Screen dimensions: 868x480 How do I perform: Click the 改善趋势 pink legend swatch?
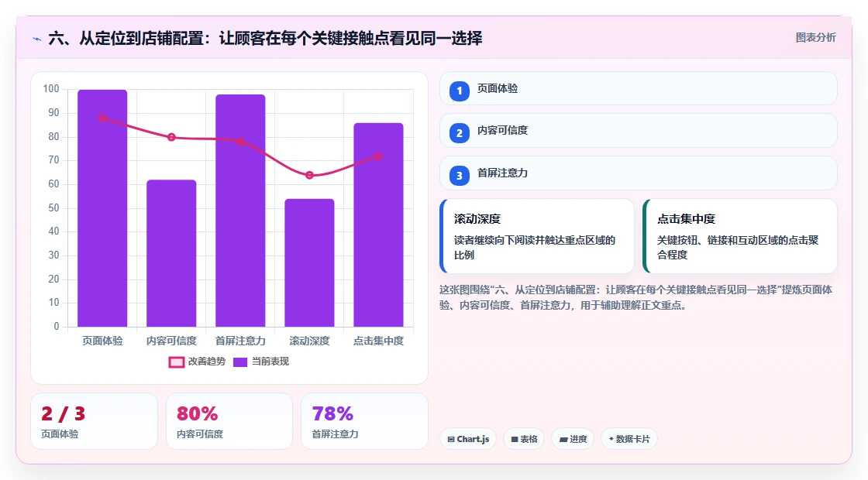click(177, 362)
